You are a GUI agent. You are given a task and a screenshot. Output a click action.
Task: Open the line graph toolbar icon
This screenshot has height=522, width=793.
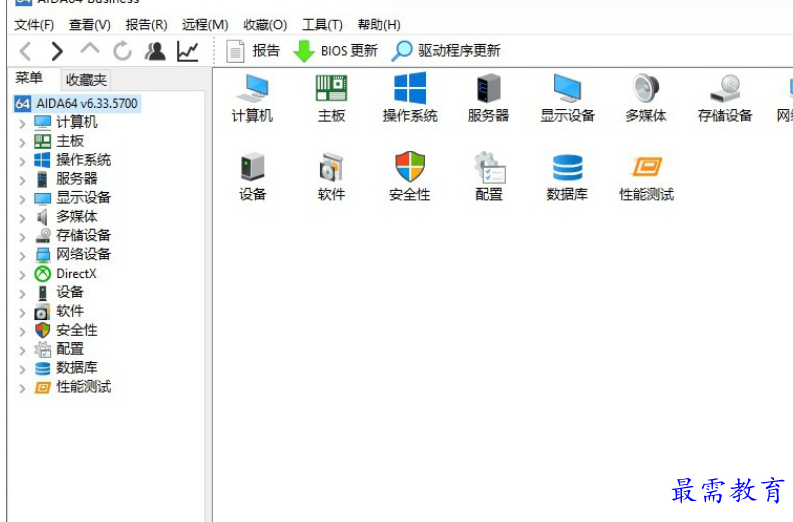[x=188, y=51]
